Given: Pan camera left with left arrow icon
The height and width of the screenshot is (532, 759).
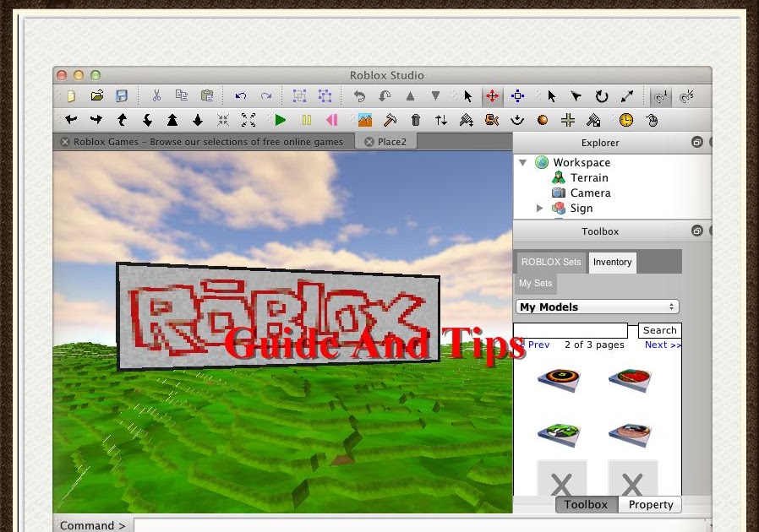Looking at the screenshot, I should (x=71, y=119).
